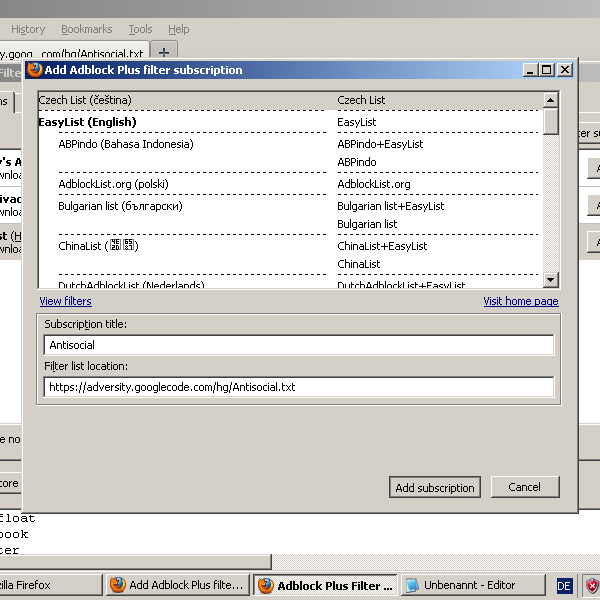Screen dimensions: 600x600
Task: Select the DutchAdblockList (Nederlands) row
Action: pos(131,284)
